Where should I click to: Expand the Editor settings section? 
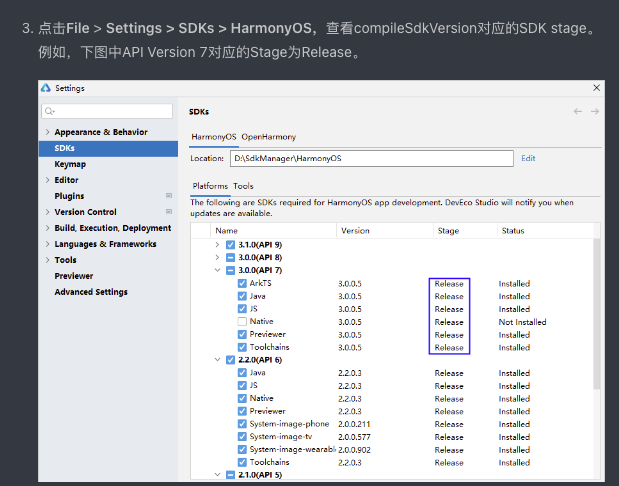[47, 180]
